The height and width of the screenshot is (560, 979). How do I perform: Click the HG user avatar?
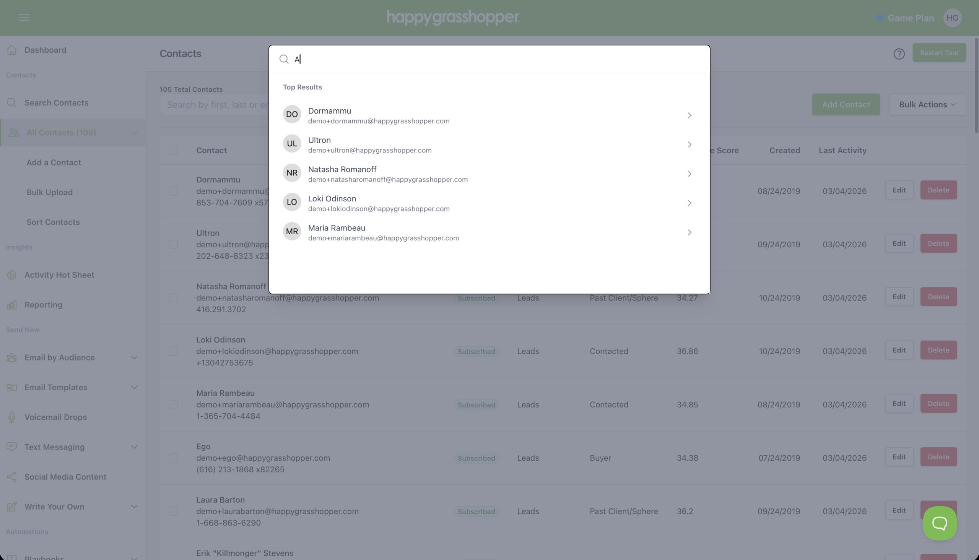point(952,18)
